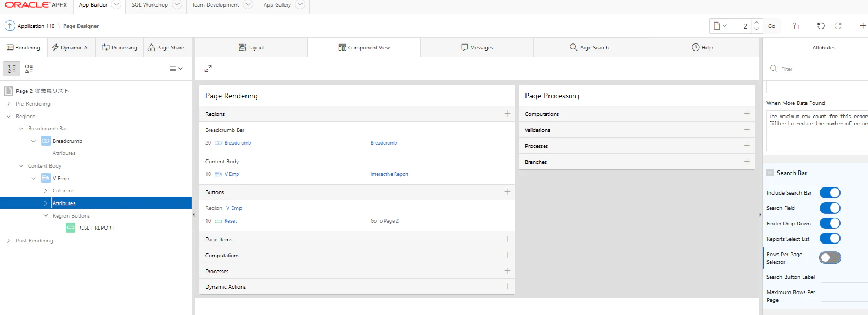Screen dimensions: 868x315
Task: Add a new Region with plus icon
Action: (x=507, y=114)
